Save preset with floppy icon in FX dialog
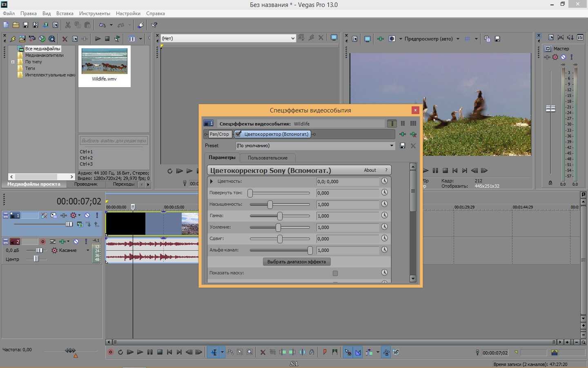Image resolution: width=588 pixels, height=368 pixels. point(403,146)
